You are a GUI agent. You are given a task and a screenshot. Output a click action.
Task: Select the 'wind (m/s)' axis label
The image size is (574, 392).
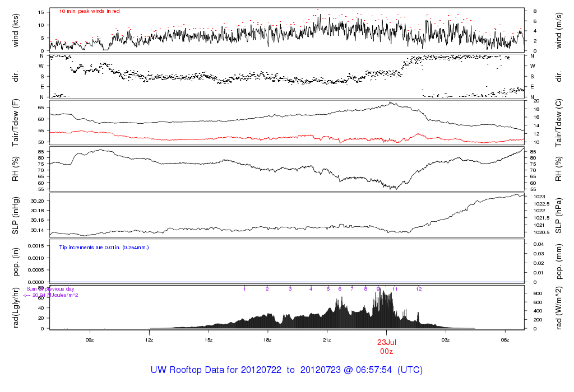pyautogui.click(x=559, y=30)
